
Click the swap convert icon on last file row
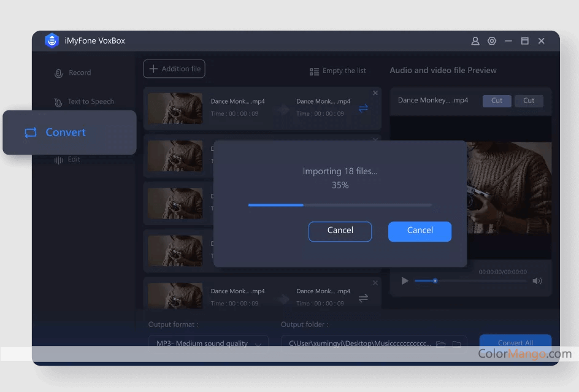click(x=363, y=298)
